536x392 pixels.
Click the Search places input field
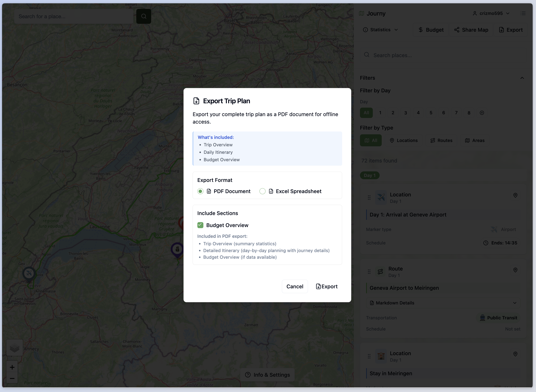443,55
